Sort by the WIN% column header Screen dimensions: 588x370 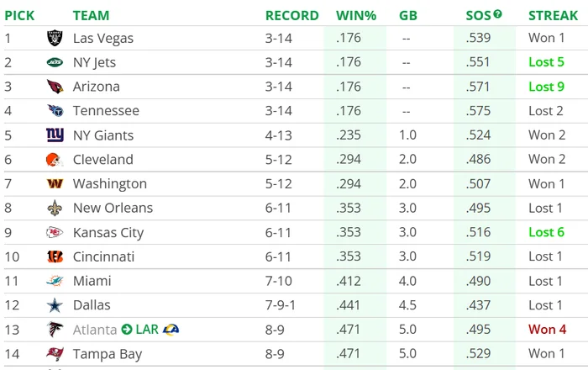[x=355, y=15]
